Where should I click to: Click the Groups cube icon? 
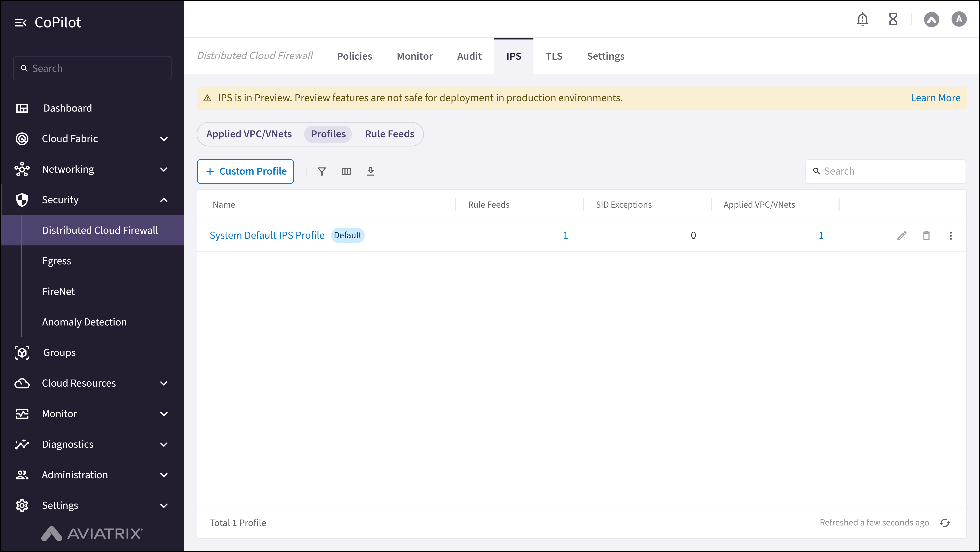coord(22,353)
